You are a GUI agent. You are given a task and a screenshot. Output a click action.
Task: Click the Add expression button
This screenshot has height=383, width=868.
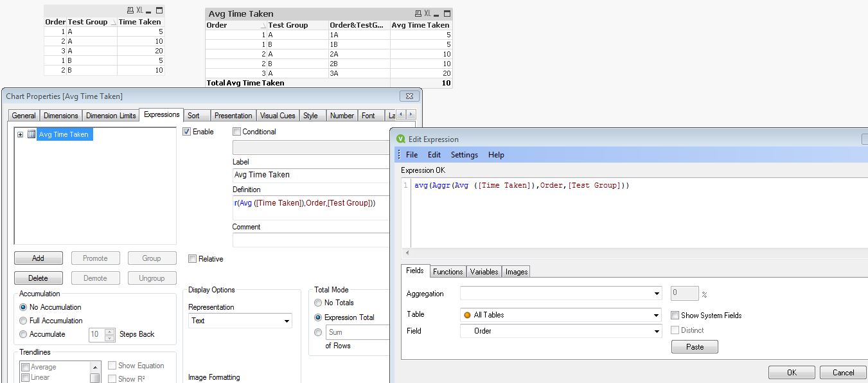pyautogui.click(x=39, y=258)
